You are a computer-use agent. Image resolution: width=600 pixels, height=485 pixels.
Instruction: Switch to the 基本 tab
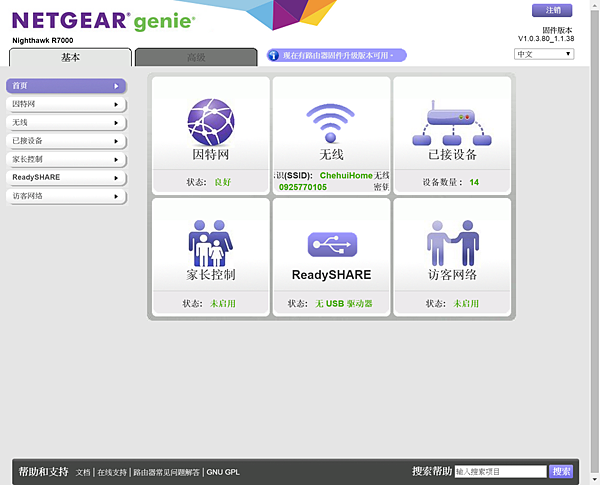70,57
